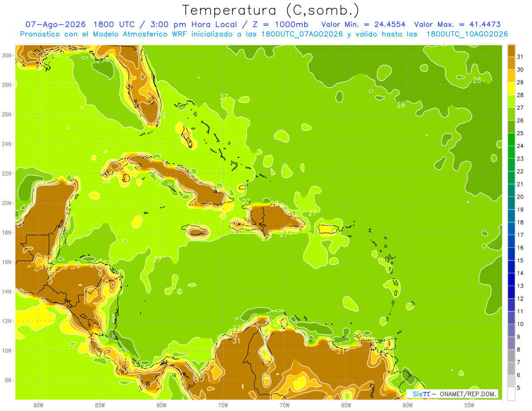
Task: Click the "20N" latitude axis label
Action: click(6, 203)
